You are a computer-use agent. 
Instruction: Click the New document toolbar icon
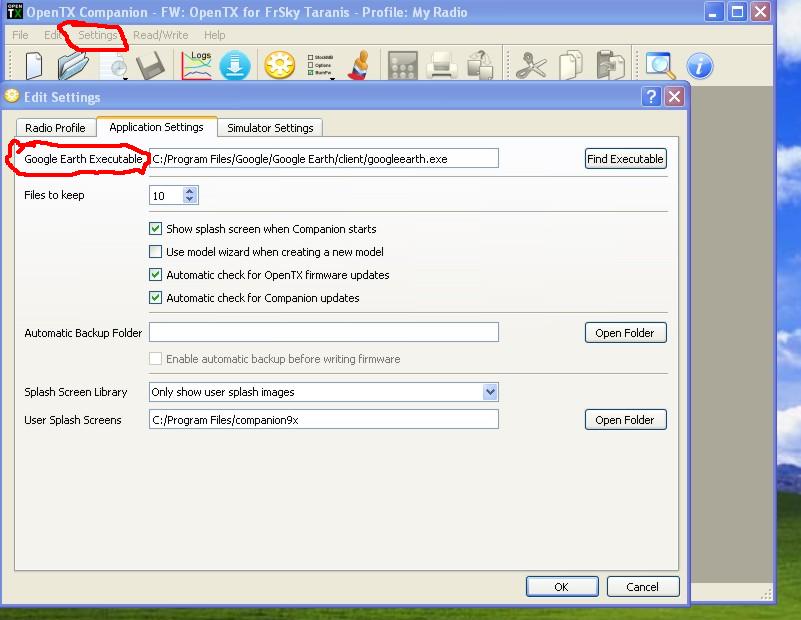[x=34, y=66]
